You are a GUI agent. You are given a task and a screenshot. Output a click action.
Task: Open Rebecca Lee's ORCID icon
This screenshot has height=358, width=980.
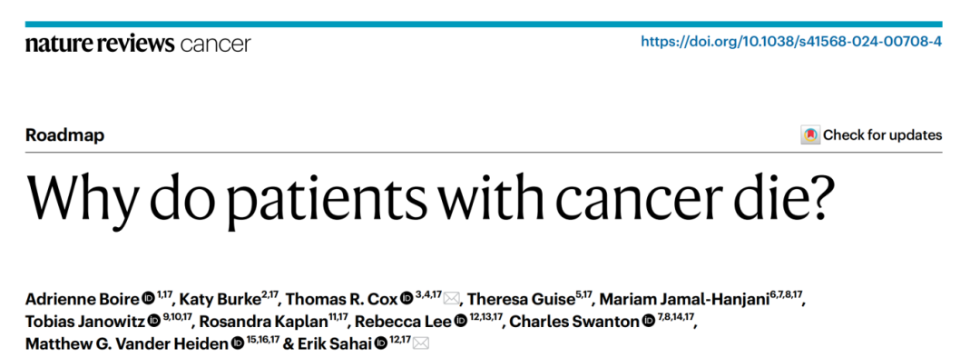[x=461, y=321]
